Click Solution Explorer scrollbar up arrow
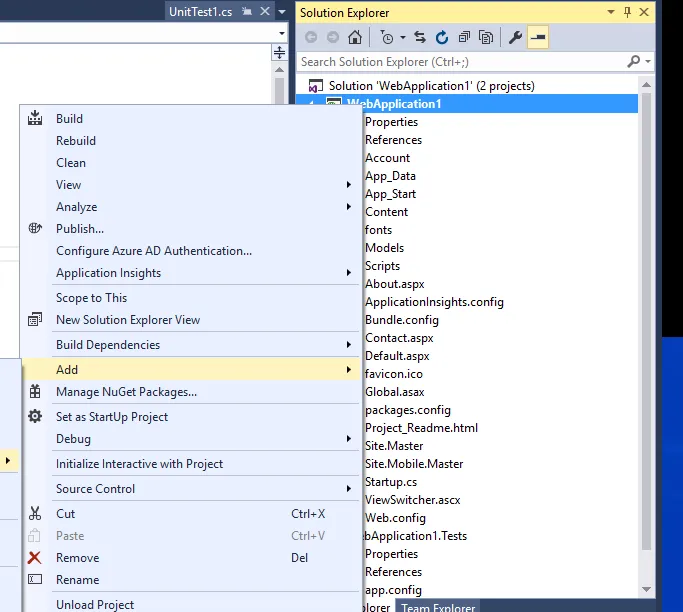The width and height of the screenshot is (683, 612). click(646, 85)
